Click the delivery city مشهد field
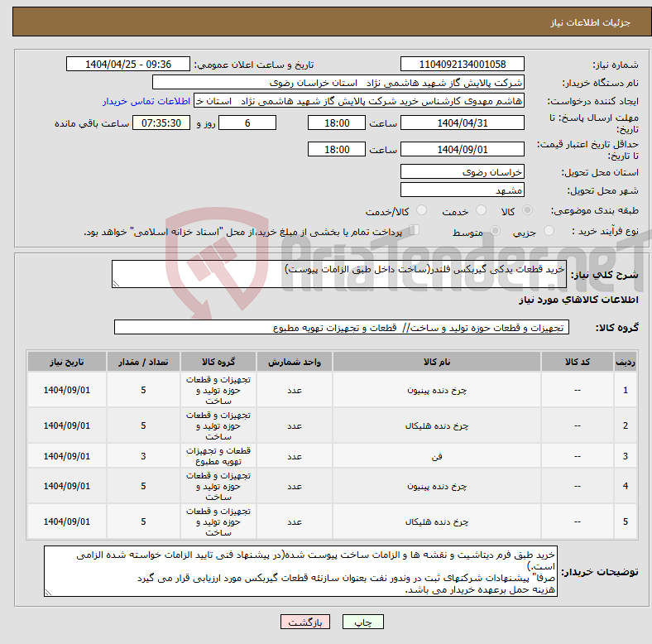652x644 pixels. pos(462,190)
